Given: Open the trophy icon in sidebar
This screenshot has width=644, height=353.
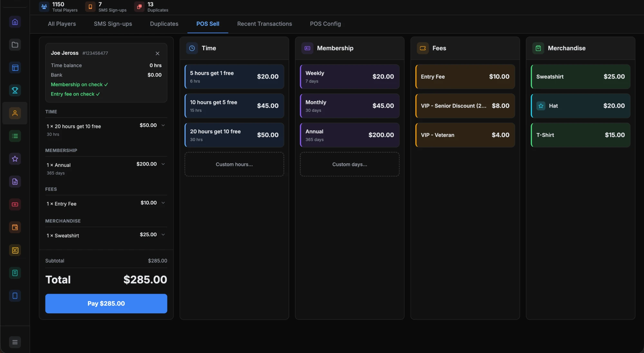Looking at the screenshot, I should [x=15, y=91].
